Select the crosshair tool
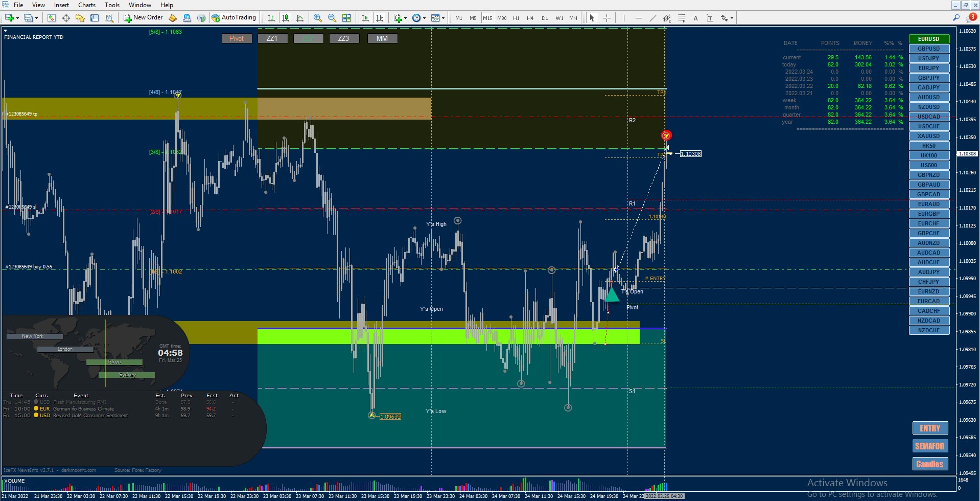Image resolution: width=980 pixels, height=501 pixels. [606, 18]
